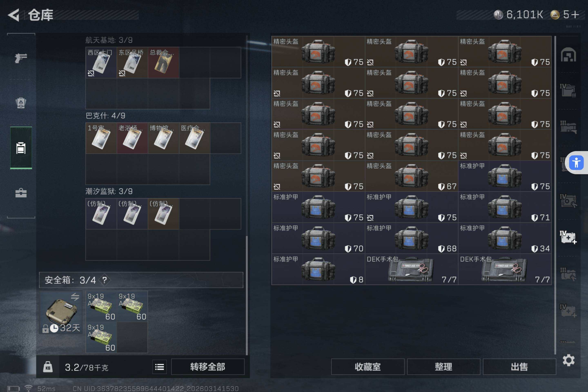Click the warehouse inventory scrollbar

click(x=555, y=195)
